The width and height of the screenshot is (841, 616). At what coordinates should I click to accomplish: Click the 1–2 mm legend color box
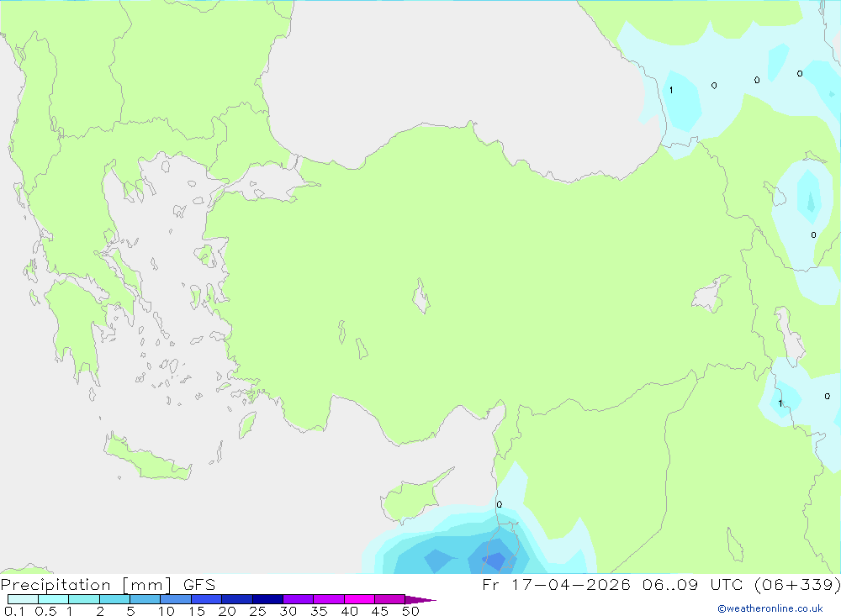point(84,599)
